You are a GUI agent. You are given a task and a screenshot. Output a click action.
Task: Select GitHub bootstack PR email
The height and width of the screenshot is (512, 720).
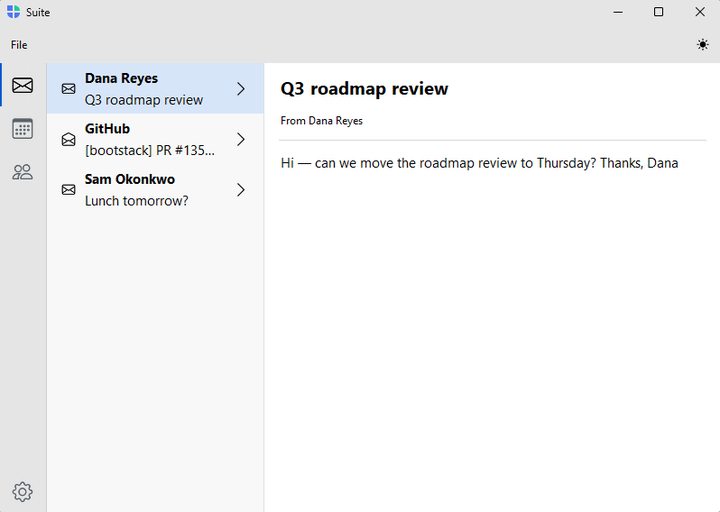pyautogui.click(x=155, y=139)
